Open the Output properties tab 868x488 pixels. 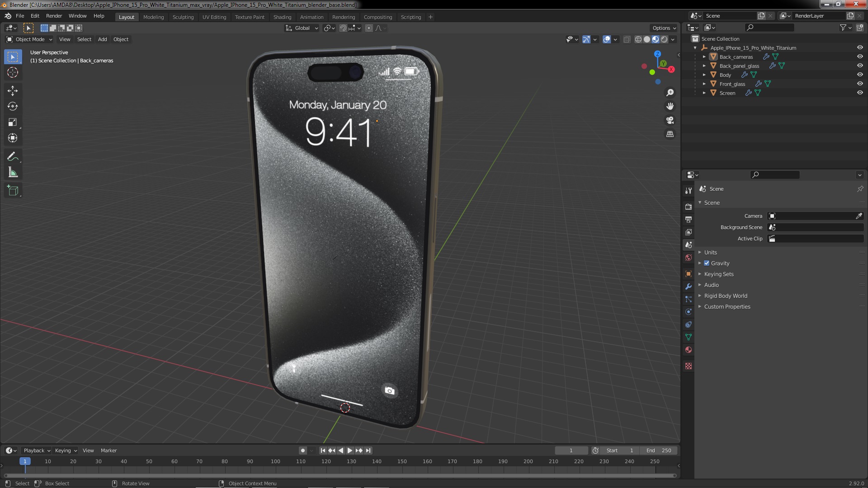[688, 219]
